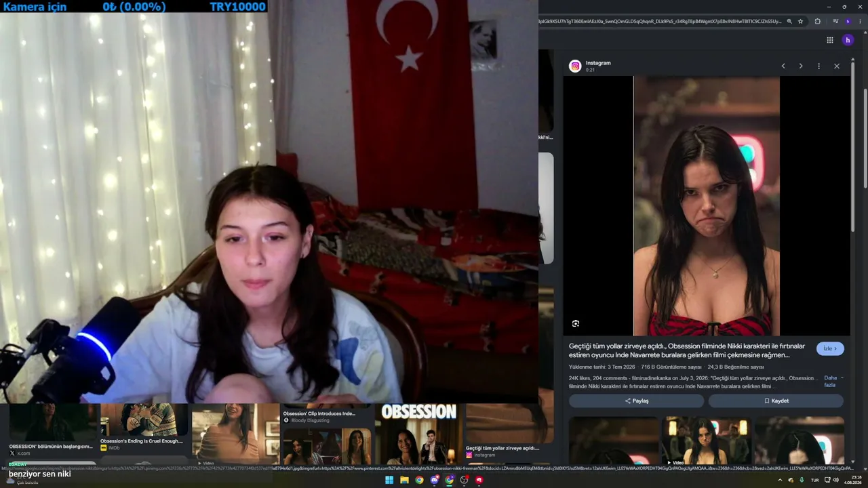Screen dimensions: 868x488
Task: Open Chrome extensions puzzle icon
Action: click(818, 22)
